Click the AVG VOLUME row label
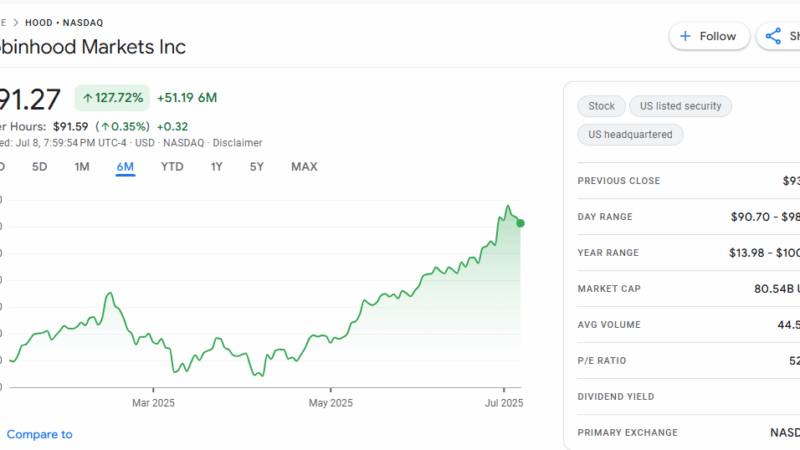This screenshot has height=450, width=800. (609, 324)
